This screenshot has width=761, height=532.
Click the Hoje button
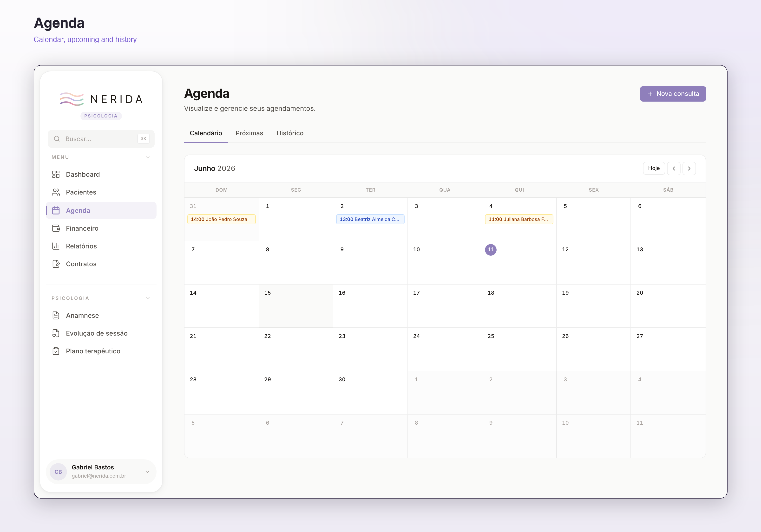click(x=654, y=168)
